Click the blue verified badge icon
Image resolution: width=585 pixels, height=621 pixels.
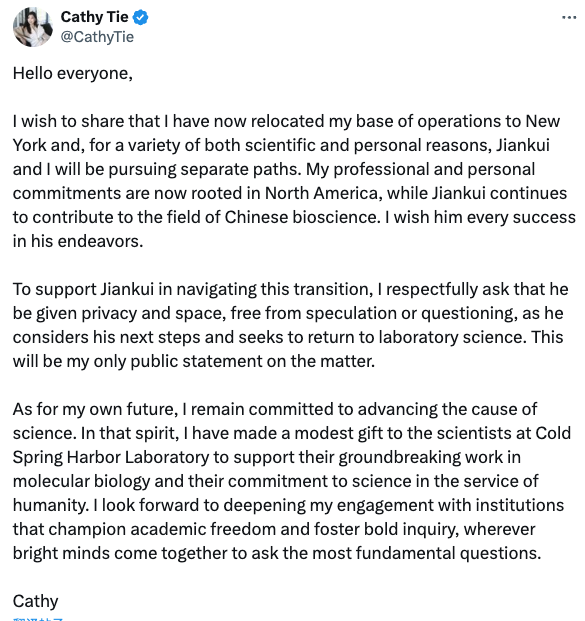pyautogui.click(x=141, y=17)
